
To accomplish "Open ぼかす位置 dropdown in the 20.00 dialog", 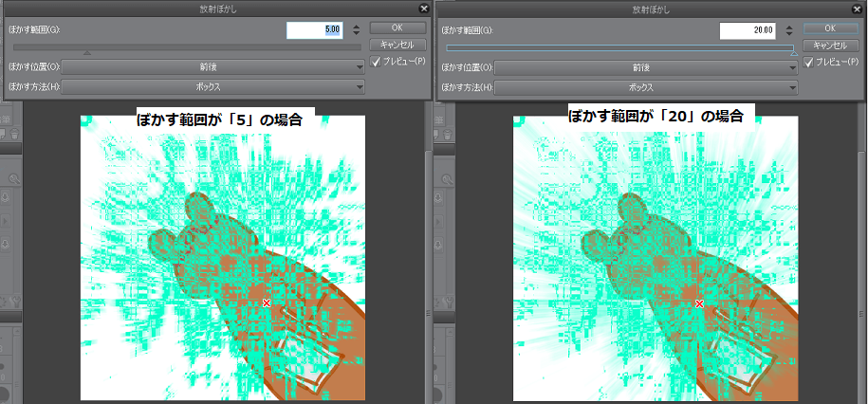I will coord(645,67).
